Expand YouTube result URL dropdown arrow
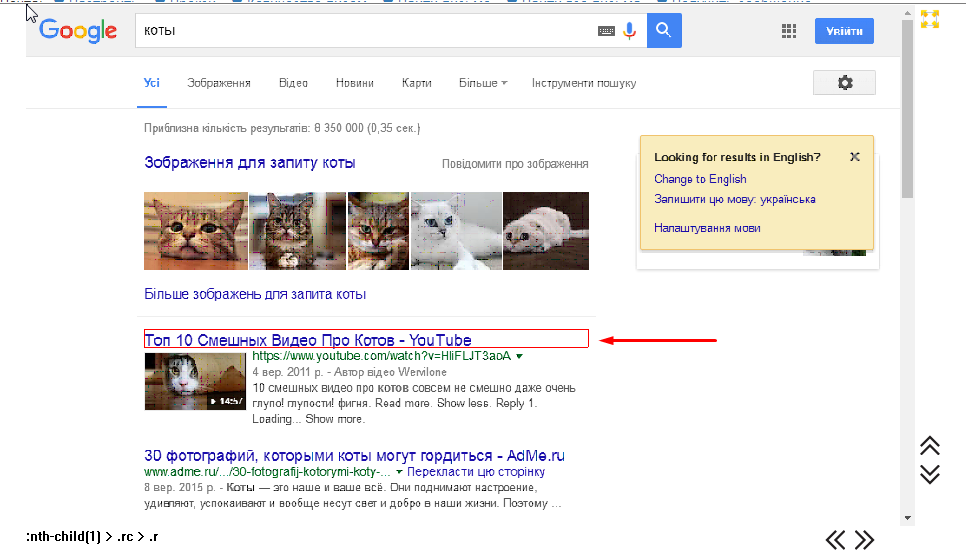Screen dimensions: 966x553 (520, 356)
